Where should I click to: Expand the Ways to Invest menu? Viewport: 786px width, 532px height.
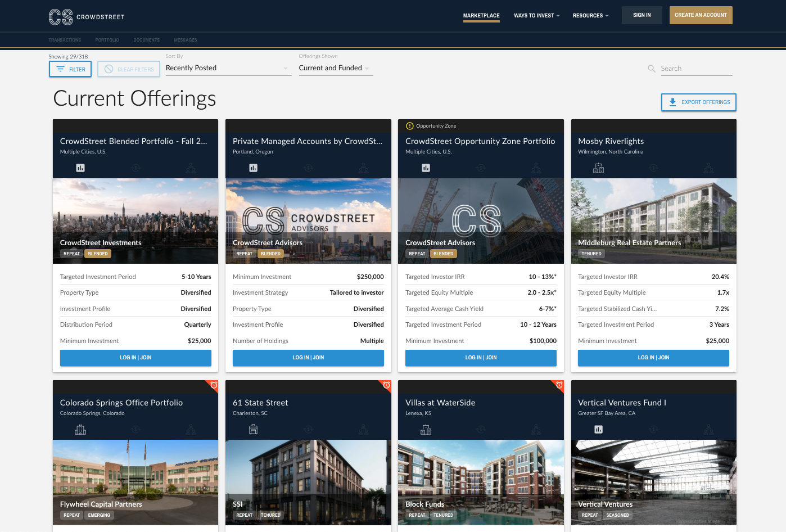pyautogui.click(x=536, y=16)
